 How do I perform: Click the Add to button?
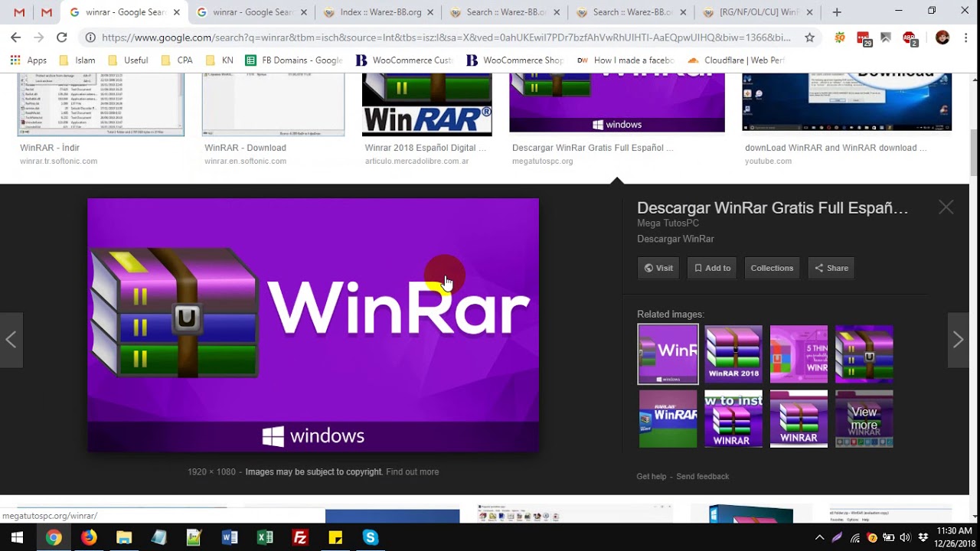point(712,268)
